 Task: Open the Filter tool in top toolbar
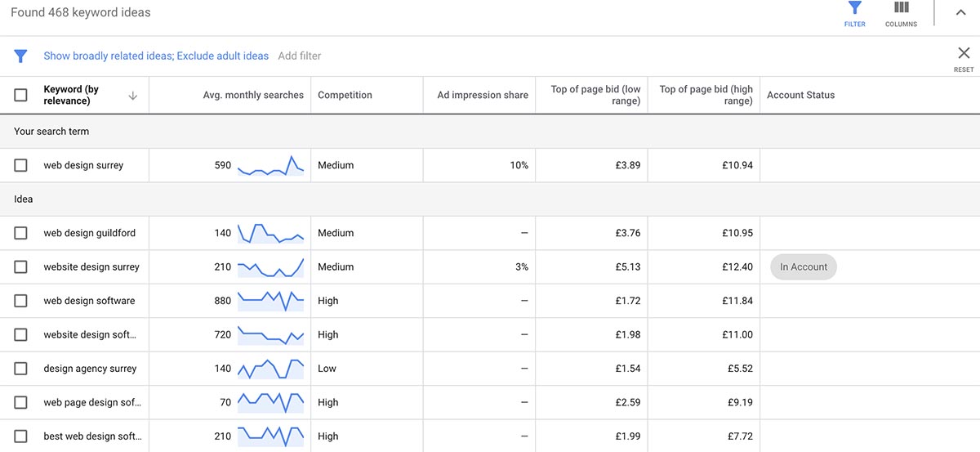[854, 14]
